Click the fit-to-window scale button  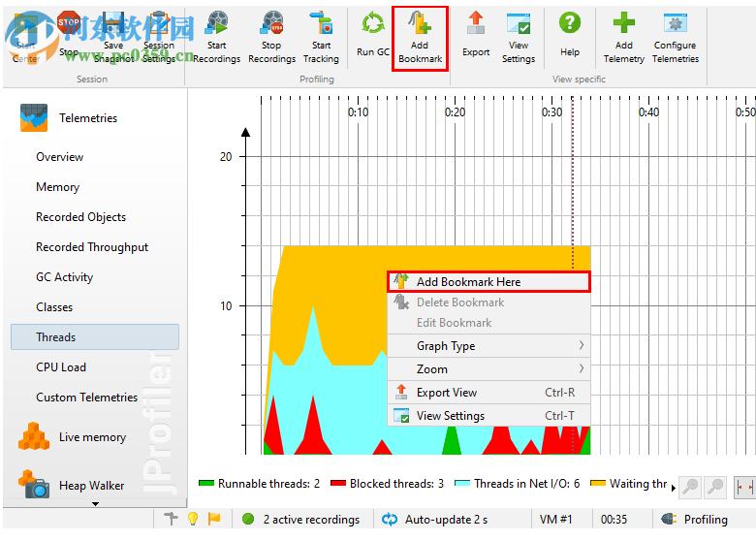click(744, 487)
